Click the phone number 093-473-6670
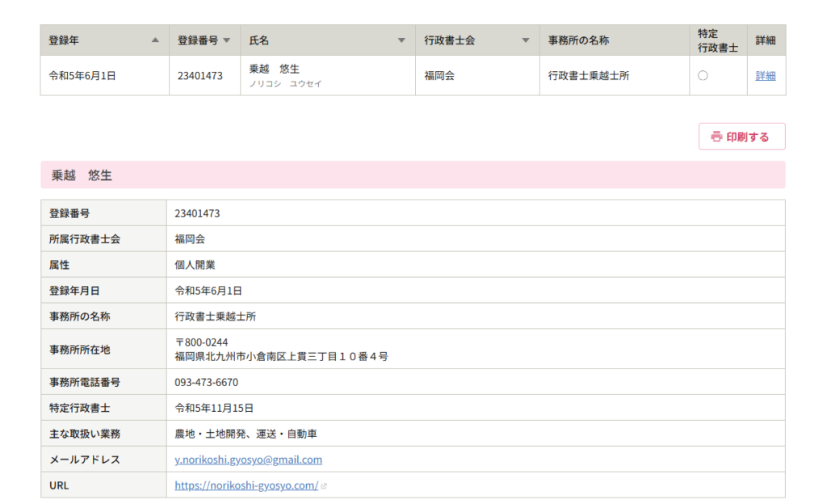This screenshot has width=827, height=504. click(206, 382)
